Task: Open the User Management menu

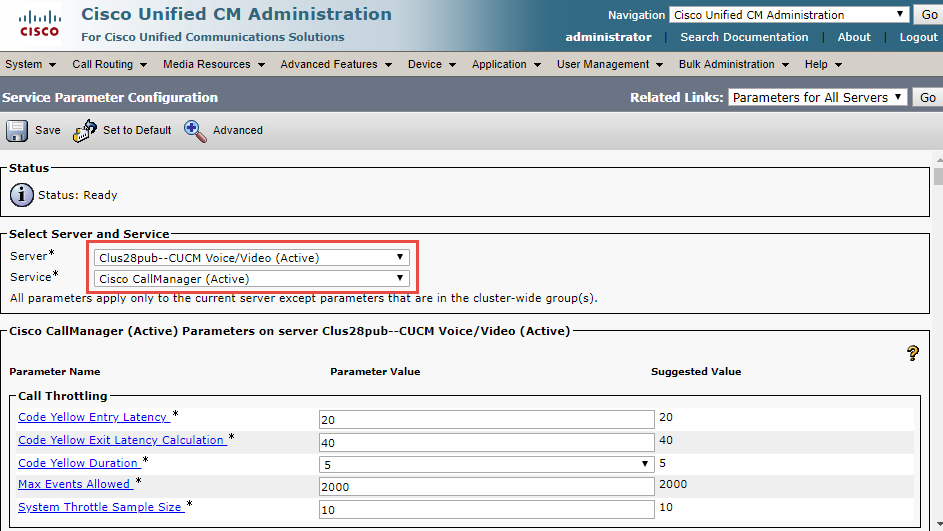Action: [609, 64]
